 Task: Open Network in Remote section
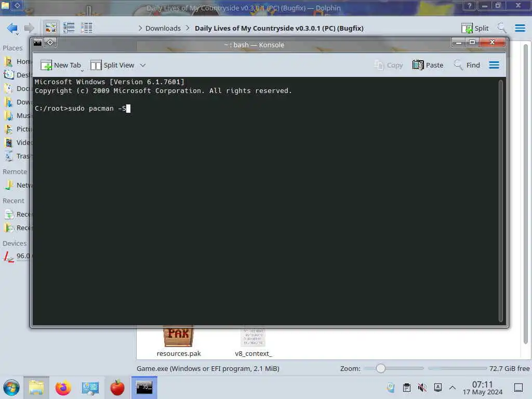click(x=17, y=185)
